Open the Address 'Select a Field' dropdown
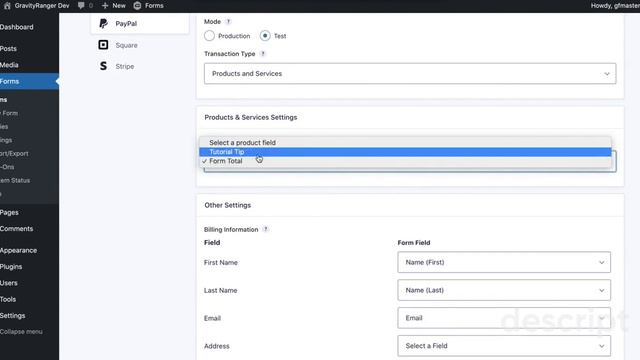 click(x=504, y=346)
